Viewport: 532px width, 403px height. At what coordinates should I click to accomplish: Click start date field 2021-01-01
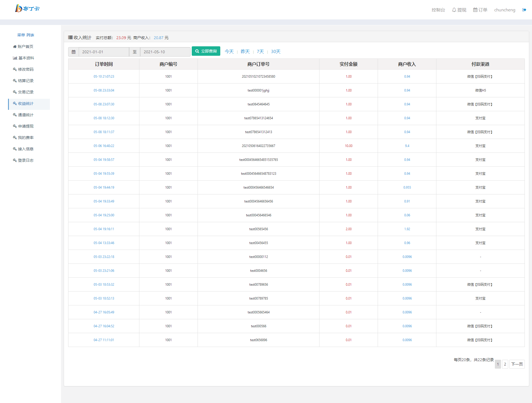click(104, 52)
